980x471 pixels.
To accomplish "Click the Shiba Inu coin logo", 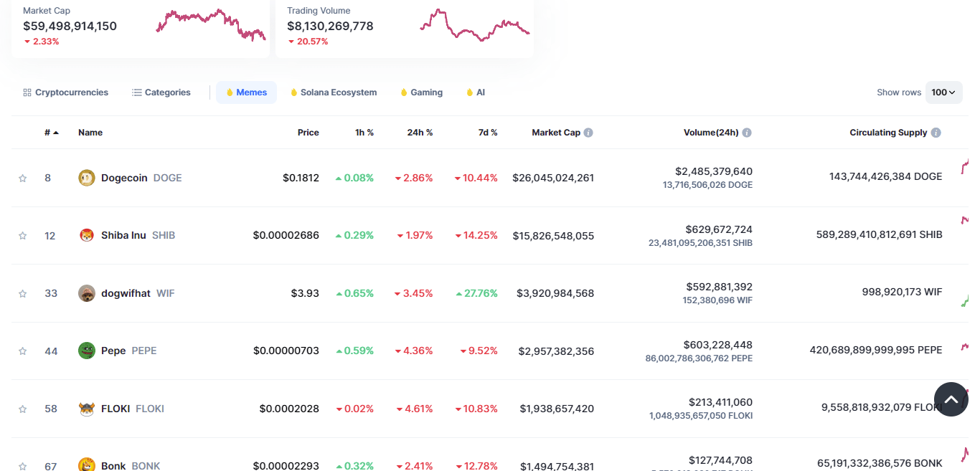I will point(86,235).
